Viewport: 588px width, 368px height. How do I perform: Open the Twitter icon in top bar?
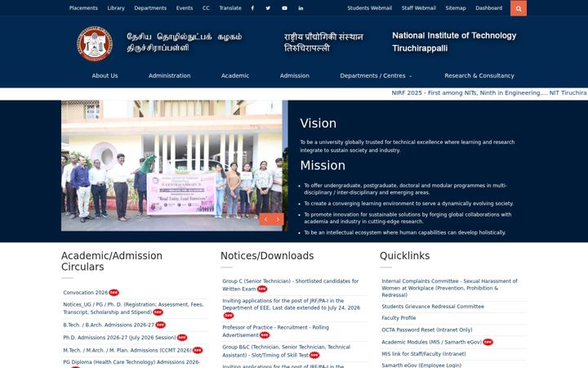point(268,8)
